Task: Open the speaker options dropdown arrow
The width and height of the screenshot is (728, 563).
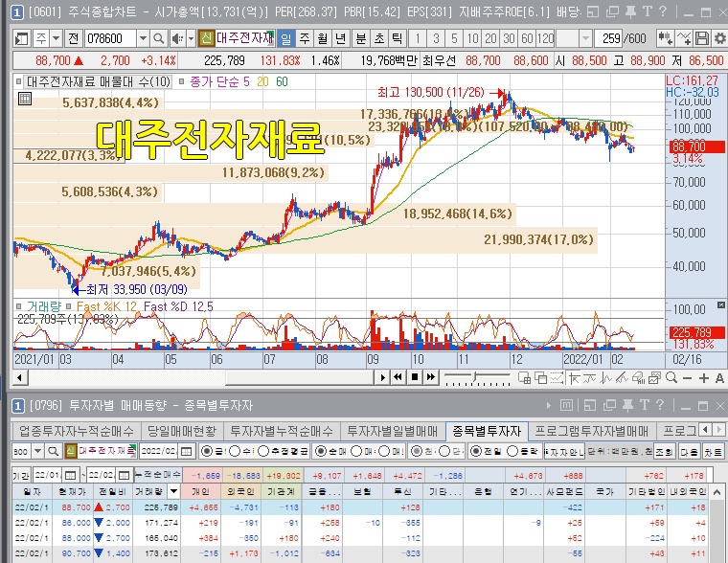Action: point(191,38)
